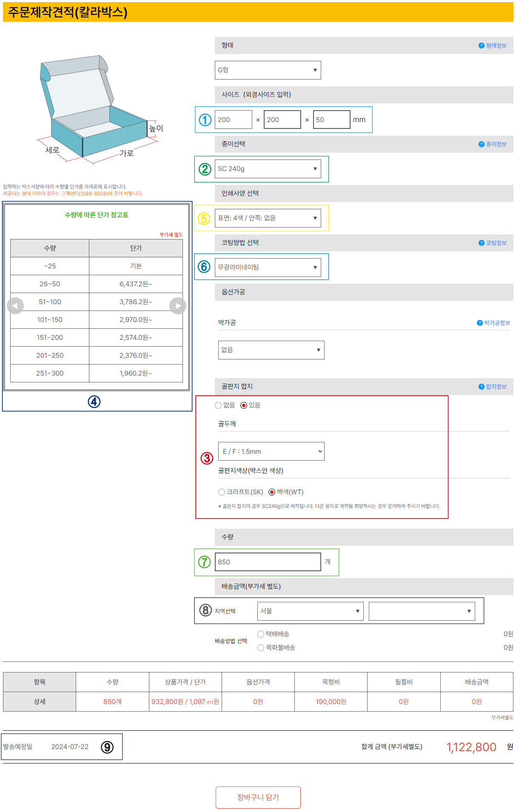Click the quantity field showing 850

click(x=268, y=562)
